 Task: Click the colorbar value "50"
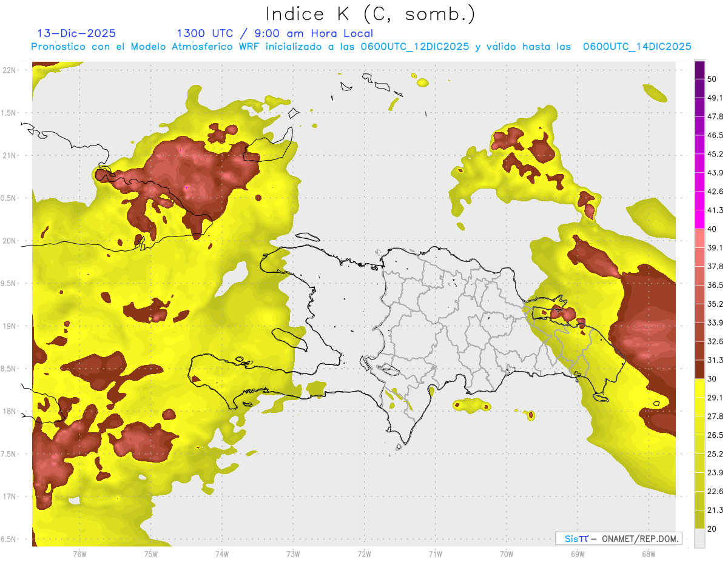point(712,79)
